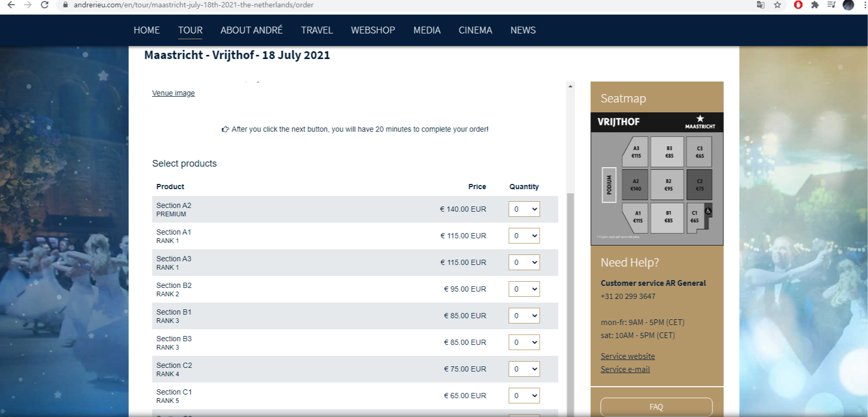Screen dimensions: 868x417
Task: Open the Venue image link
Action: coord(173,93)
